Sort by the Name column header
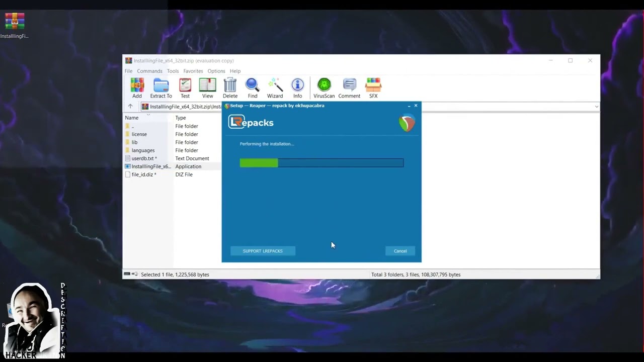The width and height of the screenshot is (644, 362). pyautogui.click(x=131, y=118)
